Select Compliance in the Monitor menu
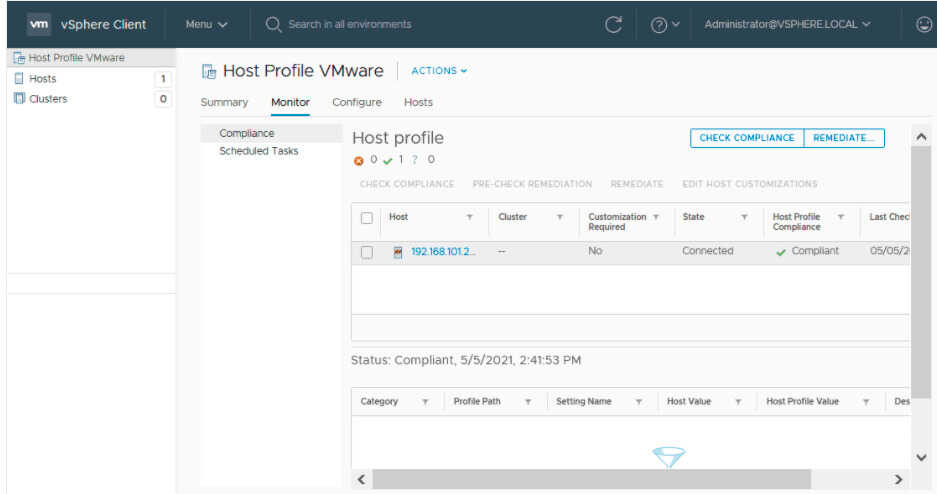Image resolution: width=937 pixels, height=494 pixels. [x=271, y=133]
